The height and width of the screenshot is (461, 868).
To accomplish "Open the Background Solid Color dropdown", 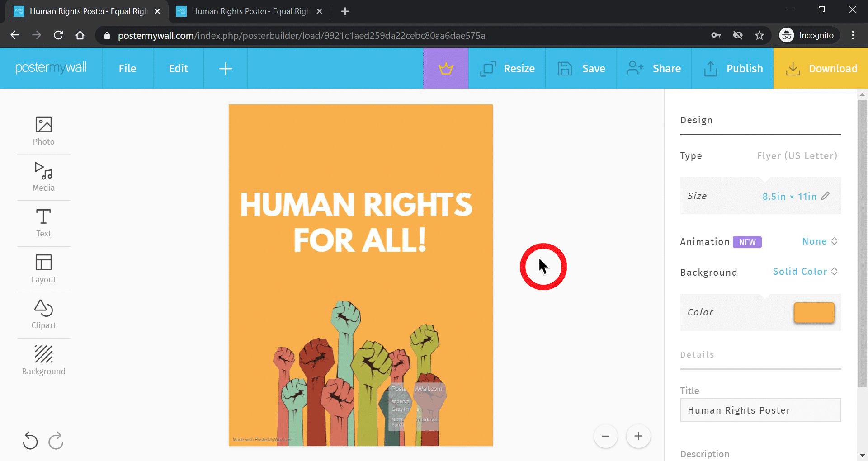I will pos(805,272).
